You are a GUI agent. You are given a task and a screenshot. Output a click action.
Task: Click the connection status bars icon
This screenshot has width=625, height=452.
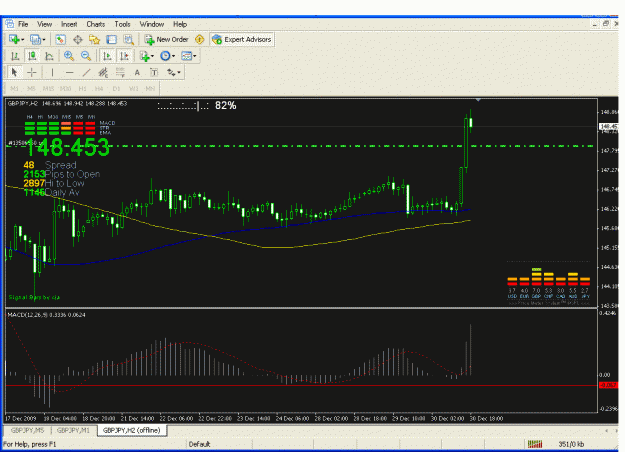tap(535, 444)
